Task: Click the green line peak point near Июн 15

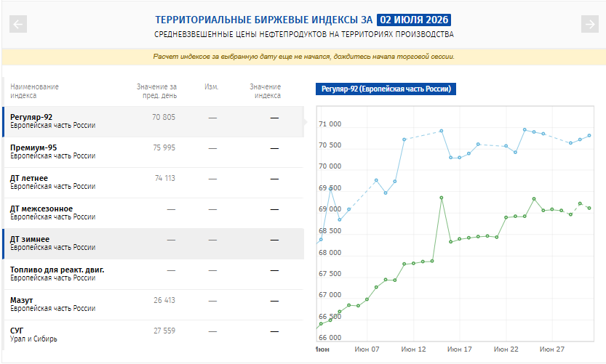Action: [442, 198]
